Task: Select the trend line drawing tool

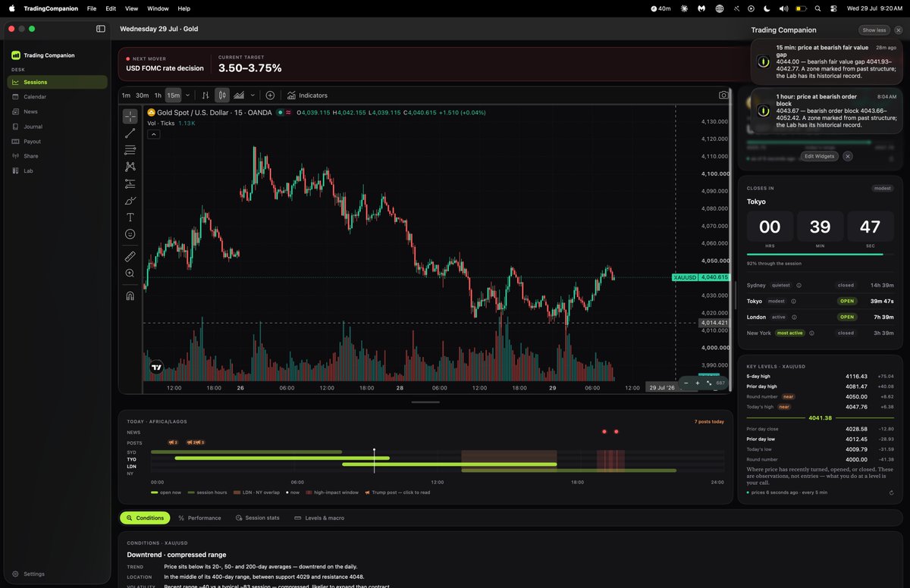Action: point(130,133)
